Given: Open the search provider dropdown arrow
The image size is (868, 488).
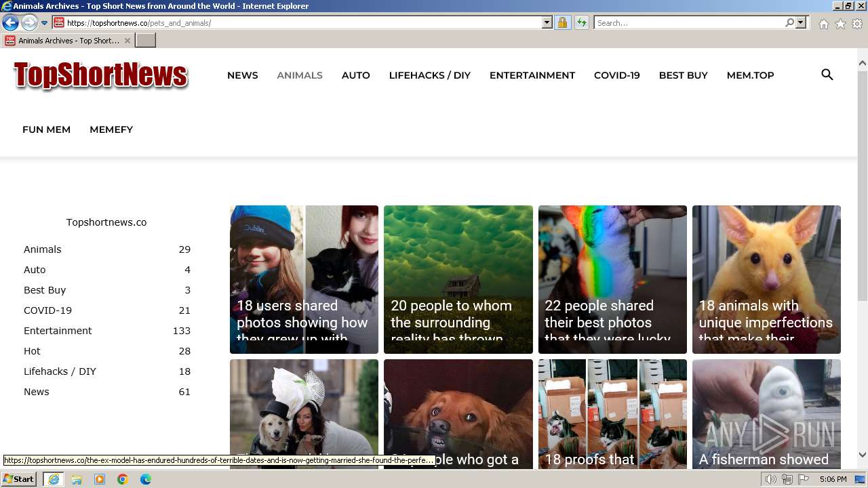Looking at the screenshot, I should [x=801, y=23].
